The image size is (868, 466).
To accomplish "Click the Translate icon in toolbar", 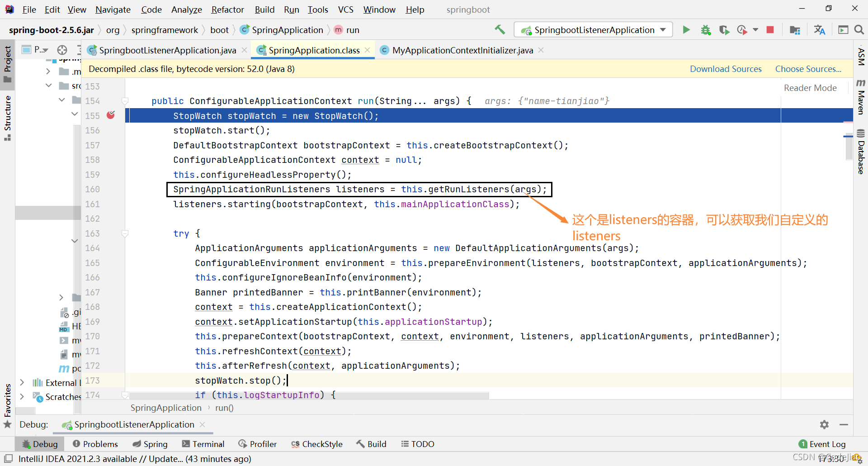I will (x=819, y=30).
